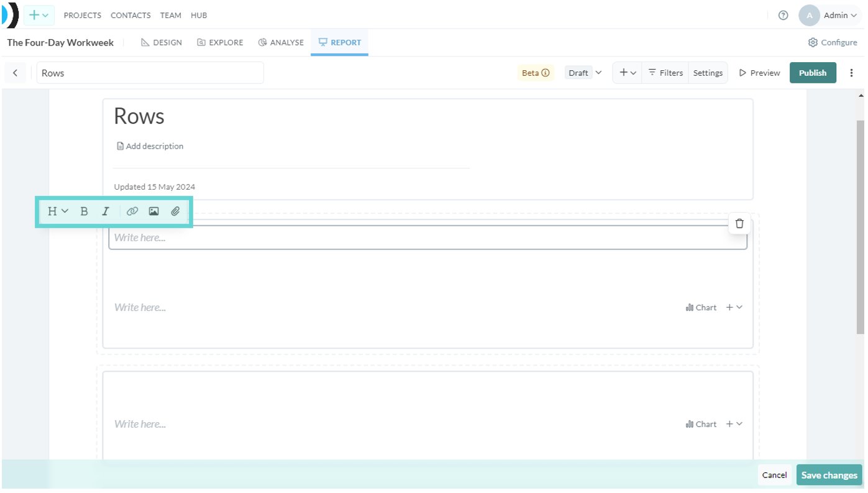Click 'Write here...' in the first row block
Screen dimensions: 868x493
[x=140, y=307]
